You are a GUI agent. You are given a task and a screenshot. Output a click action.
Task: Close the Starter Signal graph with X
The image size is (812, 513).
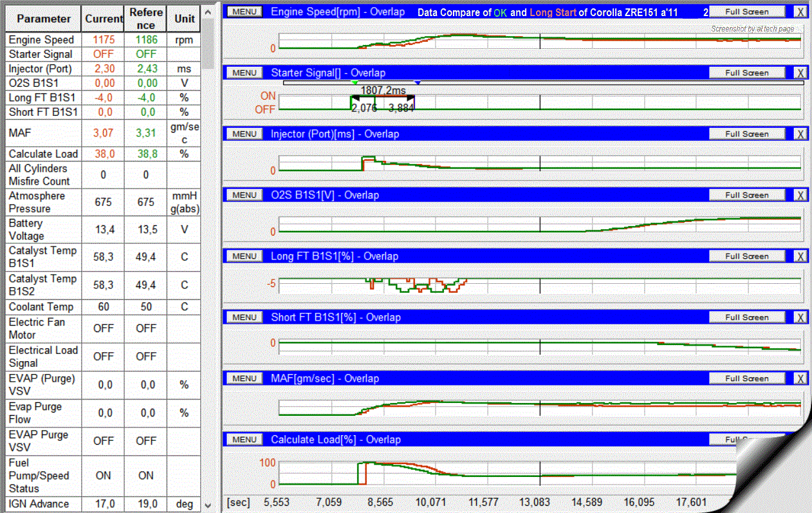[799, 73]
